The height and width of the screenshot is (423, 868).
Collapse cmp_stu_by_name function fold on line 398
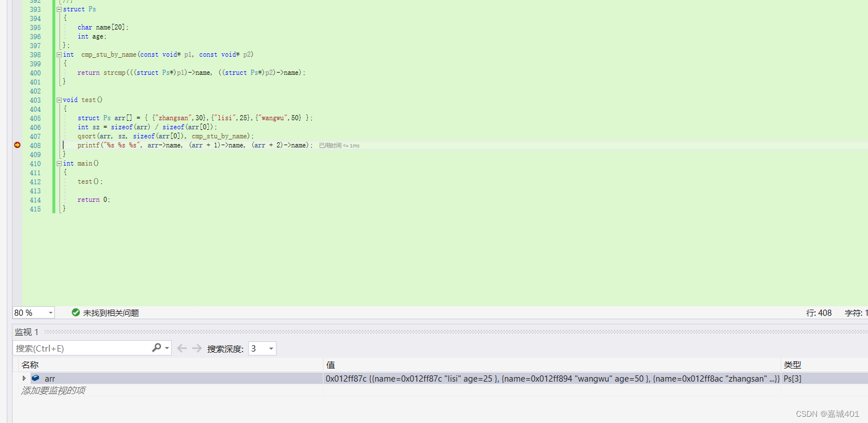coord(59,55)
